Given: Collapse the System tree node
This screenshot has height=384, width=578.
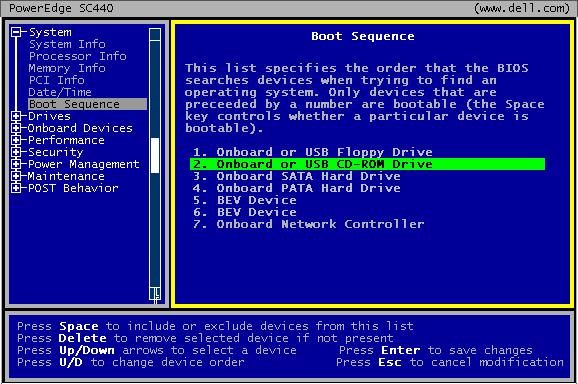Looking at the screenshot, I should 16,32.
